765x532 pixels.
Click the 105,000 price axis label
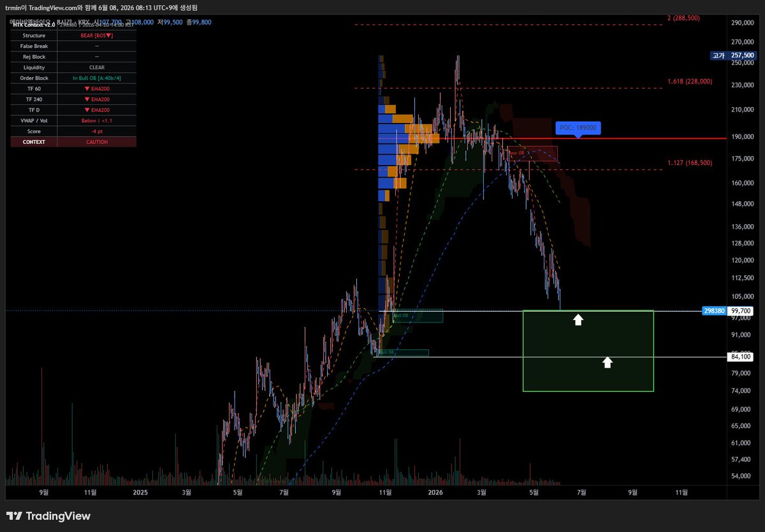pyautogui.click(x=742, y=296)
